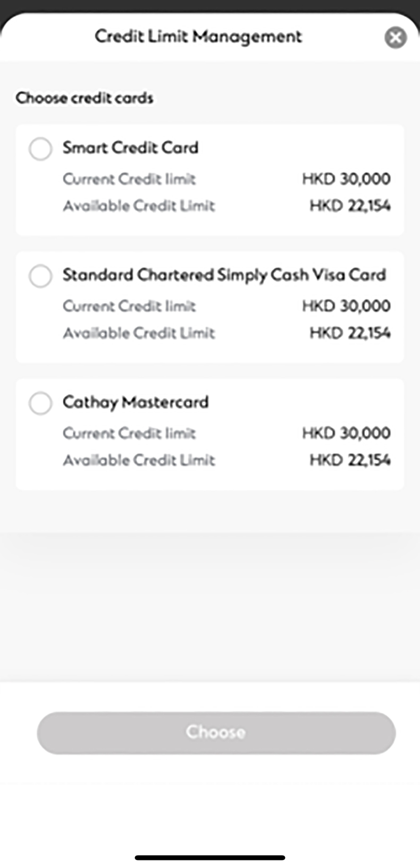Image resolution: width=420 pixels, height=868 pixels.
Task: Tap Available Credit Limit text of Visa card
Action: pos(139,333)
